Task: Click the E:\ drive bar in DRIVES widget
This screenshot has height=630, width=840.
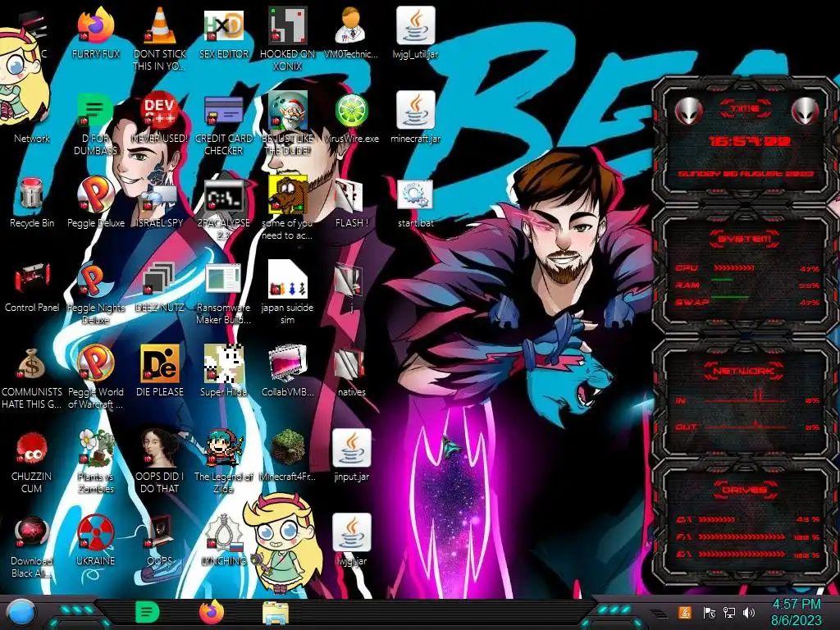Action: click(x=742, y=554)
